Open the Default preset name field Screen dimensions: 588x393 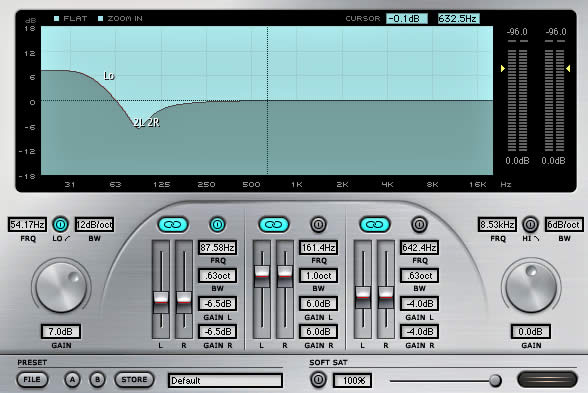point(225,381)
